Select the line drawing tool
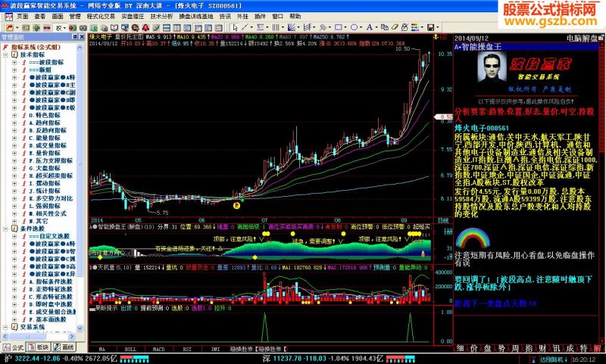Viewport: 606px width, 364px height. (x=245, y=27)
